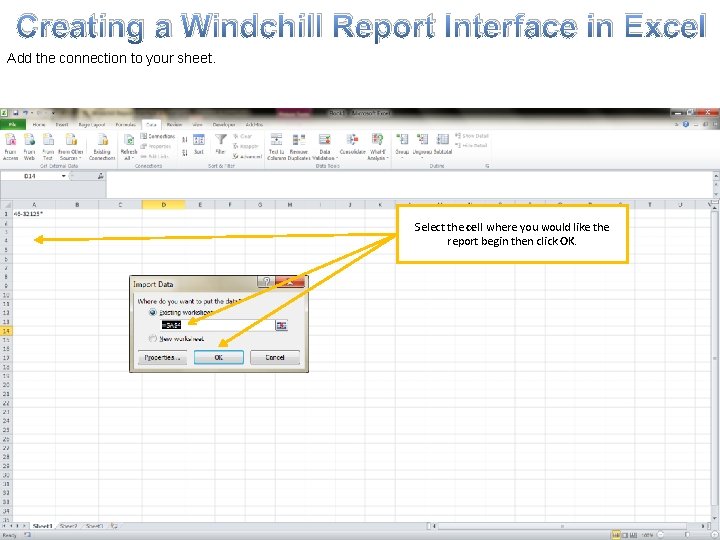Expand the formula bar

[715, 175]
